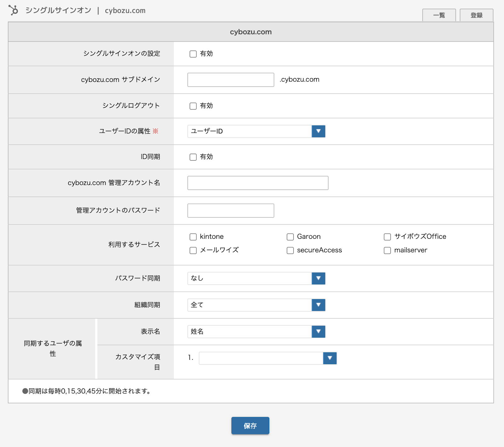The height and width of the screenshot is (447, 504).
Task: Open the ユーザーIDの属性 dropdown
Action: 256,131
